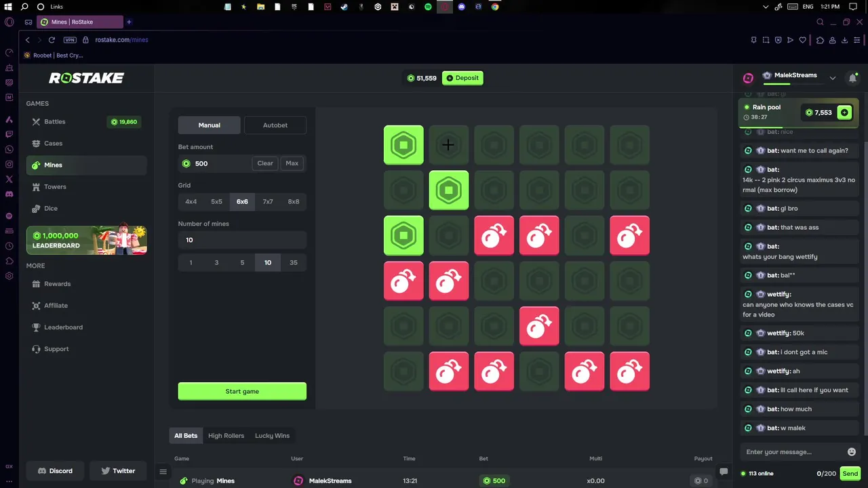This screenshot has width=868, height=488.
Task: Select the 7x7 grid size
Action: [268, 202]
